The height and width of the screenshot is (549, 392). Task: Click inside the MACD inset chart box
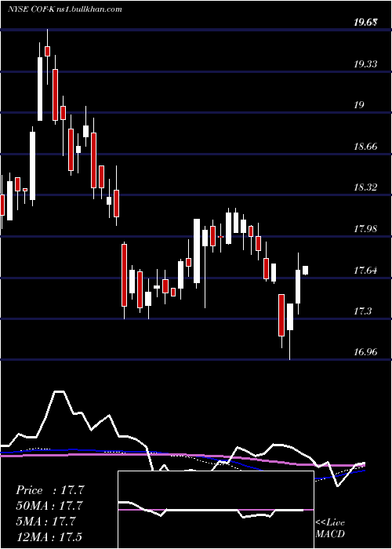coord(216,510)
